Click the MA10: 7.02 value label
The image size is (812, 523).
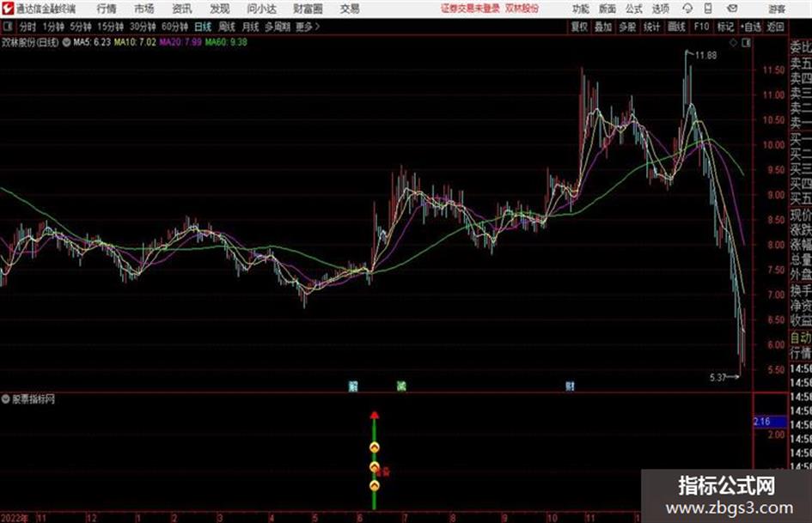[135, 42]
